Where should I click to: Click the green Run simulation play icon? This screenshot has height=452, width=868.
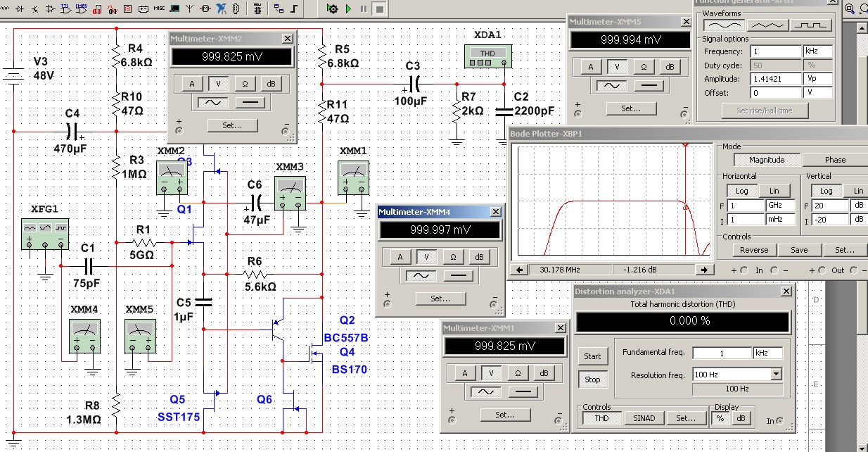[x=347, y=8]
